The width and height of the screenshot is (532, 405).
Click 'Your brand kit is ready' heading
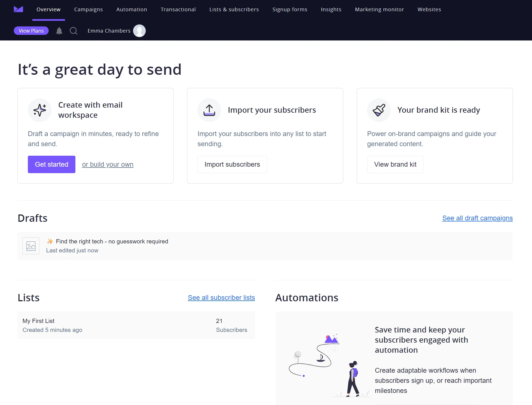(x=439, y=110)
